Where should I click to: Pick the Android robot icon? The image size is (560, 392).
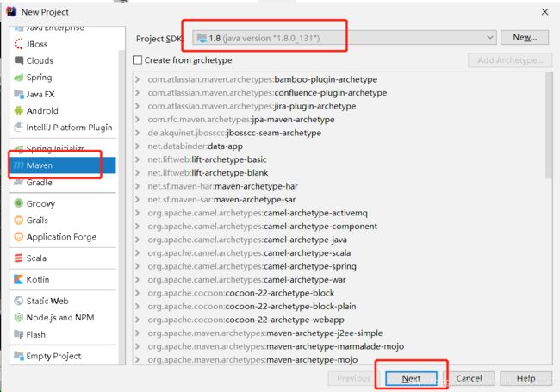(19, 110)
